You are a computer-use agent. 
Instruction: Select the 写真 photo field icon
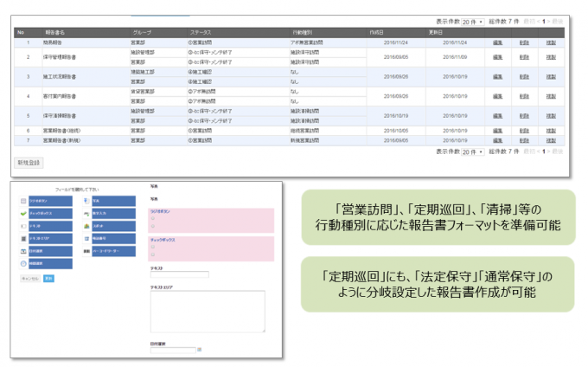86,201
